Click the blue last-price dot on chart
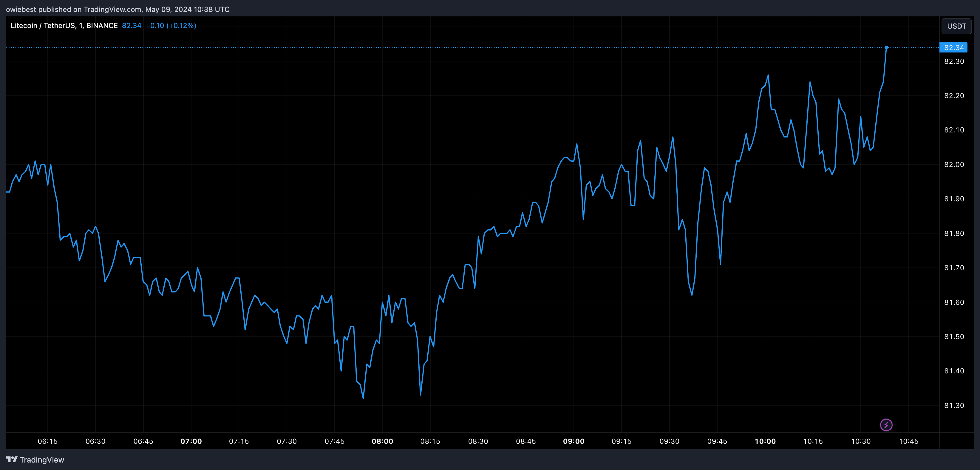980x470 pixels. point(886,48)
